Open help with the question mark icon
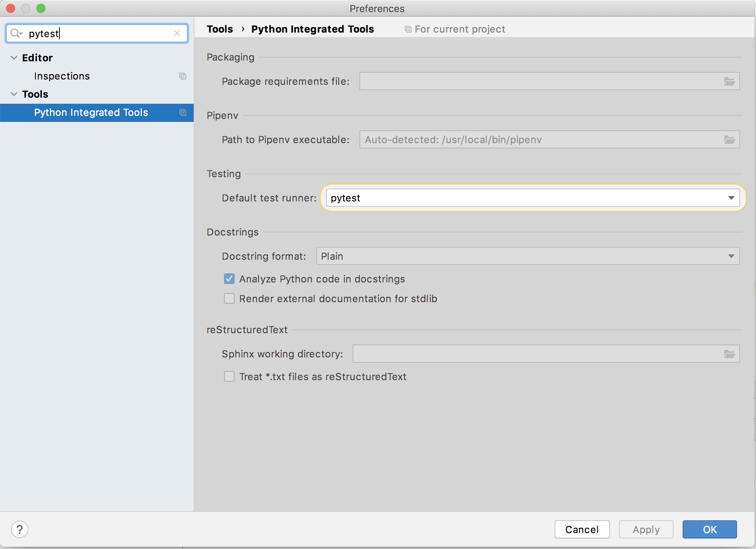The width and height of the screenshot is (756, 549). (20, 529)
